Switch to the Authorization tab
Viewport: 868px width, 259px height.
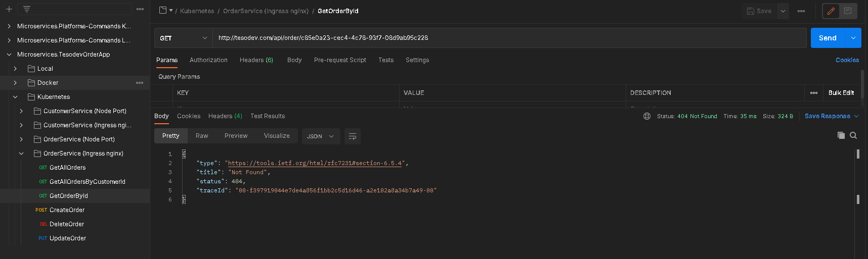[x=208, y=60]
